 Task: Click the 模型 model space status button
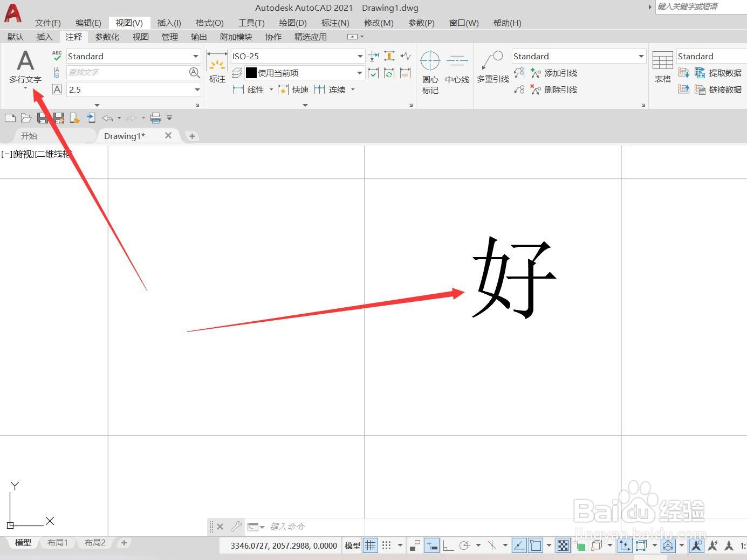(x=352, y=545)
